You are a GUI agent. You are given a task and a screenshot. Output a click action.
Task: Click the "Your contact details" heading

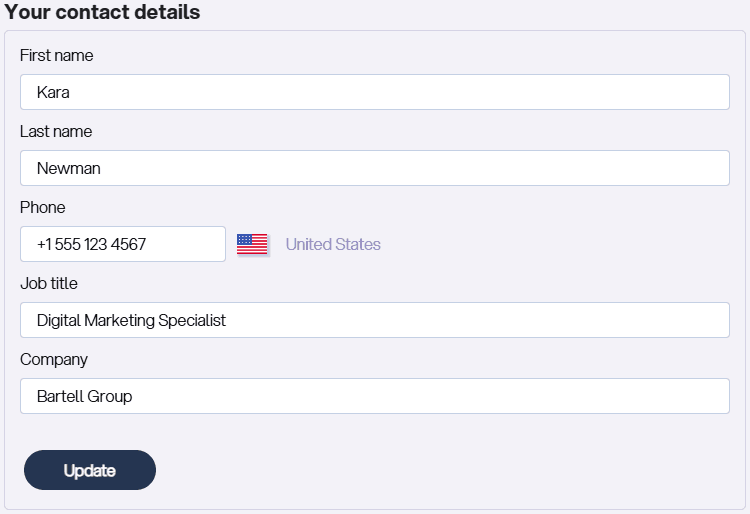pos(103,13)
